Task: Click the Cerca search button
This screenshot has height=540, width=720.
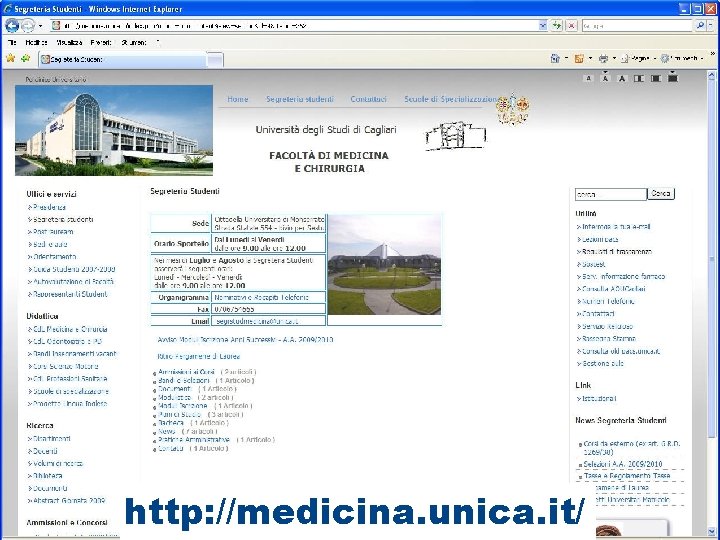Action: tap(661, 194)
